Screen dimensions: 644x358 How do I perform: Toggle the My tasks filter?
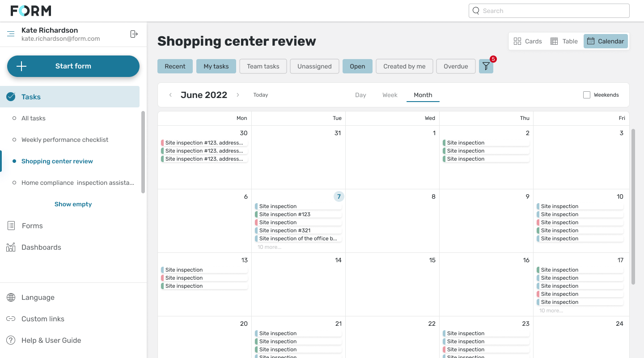coord(216,66)
